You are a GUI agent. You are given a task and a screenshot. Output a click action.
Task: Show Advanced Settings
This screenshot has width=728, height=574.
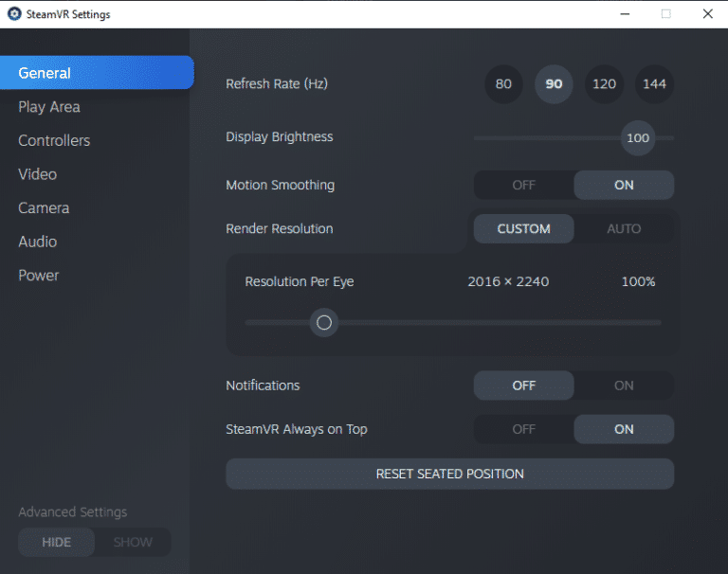click(133, 543)
